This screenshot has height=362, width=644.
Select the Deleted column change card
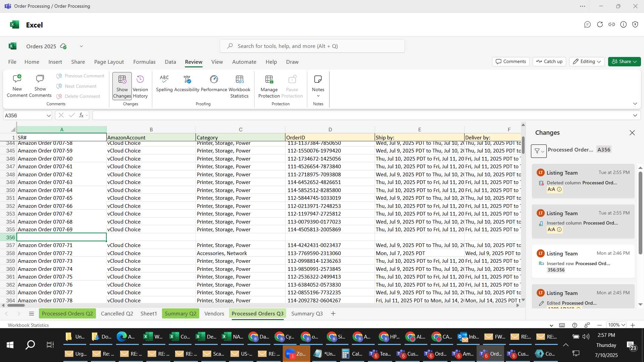point(583,181)
